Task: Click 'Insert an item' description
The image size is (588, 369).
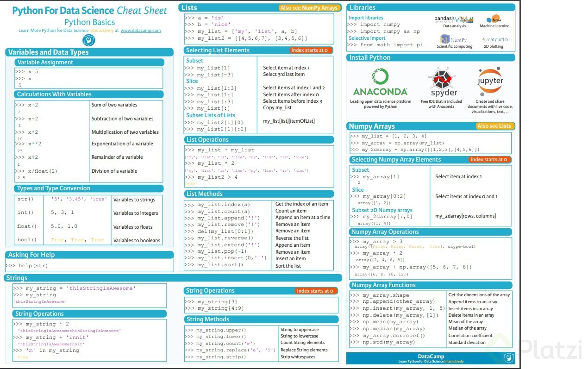Action: pyautogui.click(x=290, y=259)
